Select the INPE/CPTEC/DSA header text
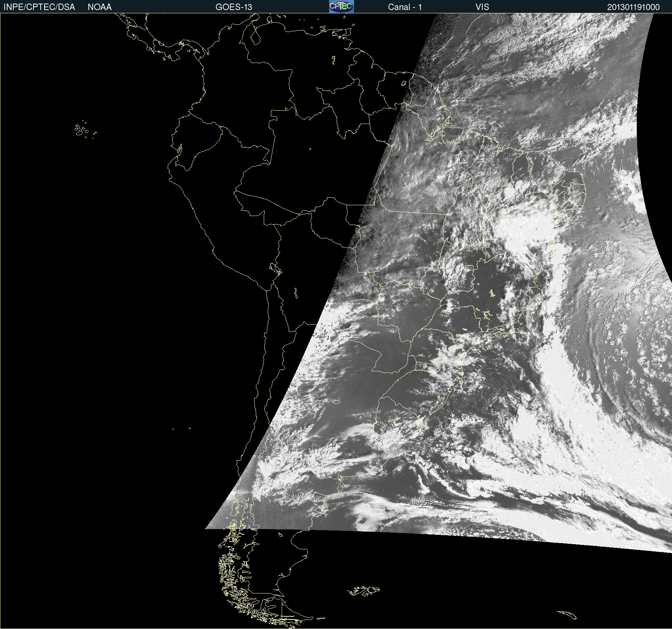The image size is (672, 629). (39, 7)
